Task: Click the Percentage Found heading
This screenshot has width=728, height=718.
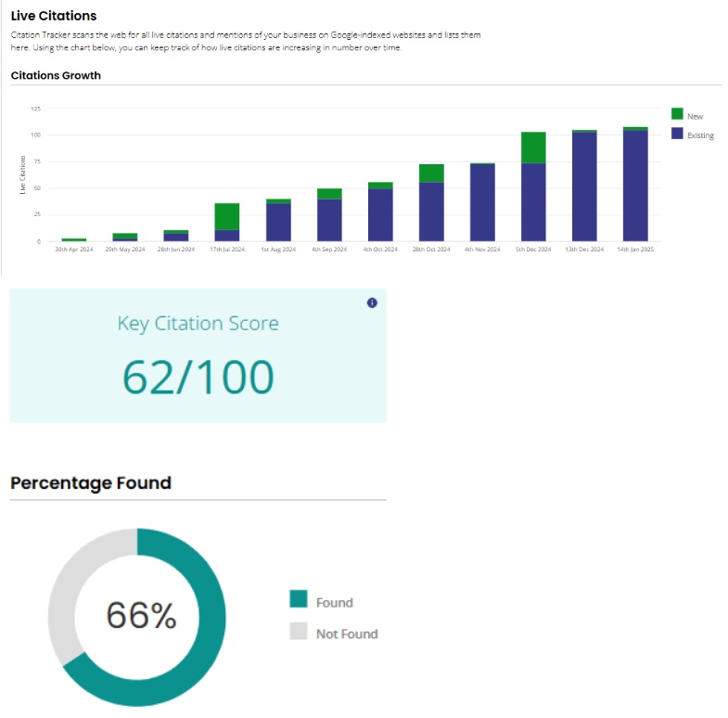Action: pyautogui.click(x=90, y=482)
